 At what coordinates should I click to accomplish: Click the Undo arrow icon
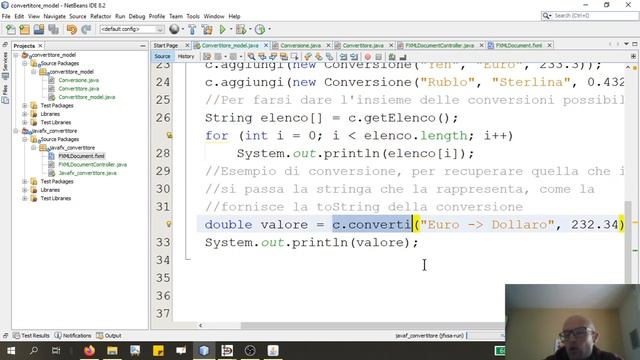point(72,29)
